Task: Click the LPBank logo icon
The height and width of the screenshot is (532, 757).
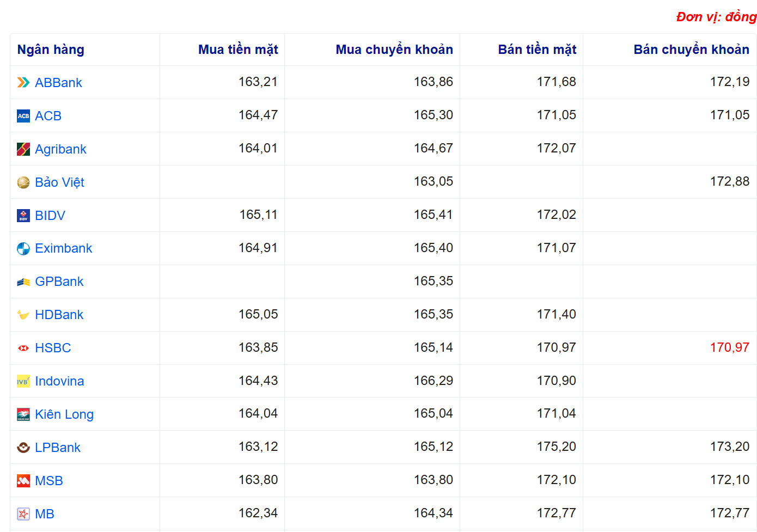Action: click(x=23, y=448)
